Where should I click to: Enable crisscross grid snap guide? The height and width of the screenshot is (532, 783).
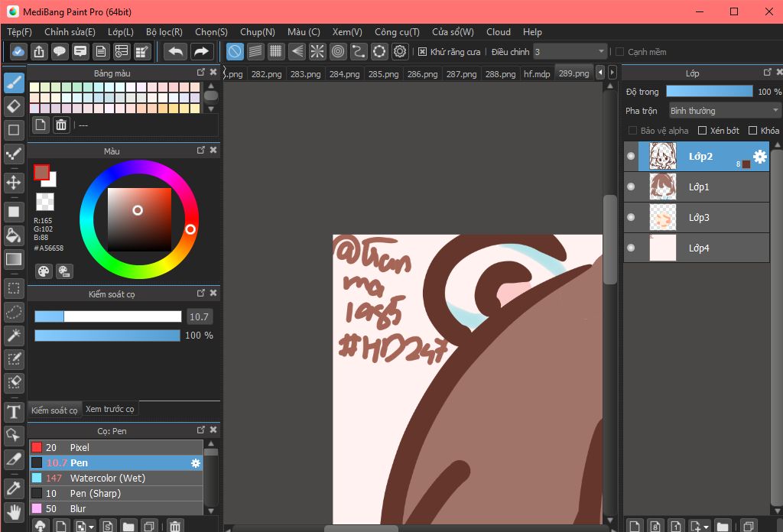click(275, 51)
